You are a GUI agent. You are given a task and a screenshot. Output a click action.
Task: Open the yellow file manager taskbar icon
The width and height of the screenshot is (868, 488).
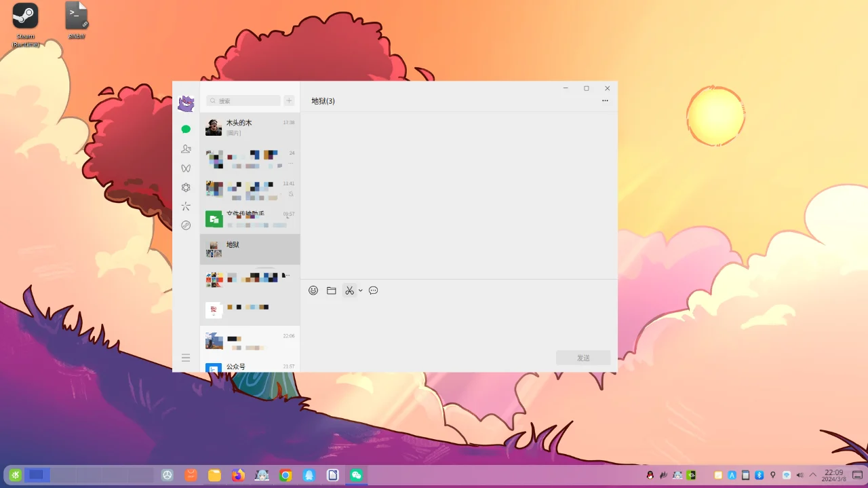(x=214, y=475)
